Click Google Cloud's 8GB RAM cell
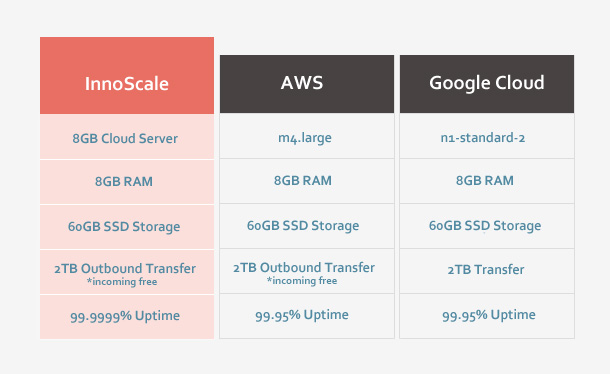 point(487,181)
